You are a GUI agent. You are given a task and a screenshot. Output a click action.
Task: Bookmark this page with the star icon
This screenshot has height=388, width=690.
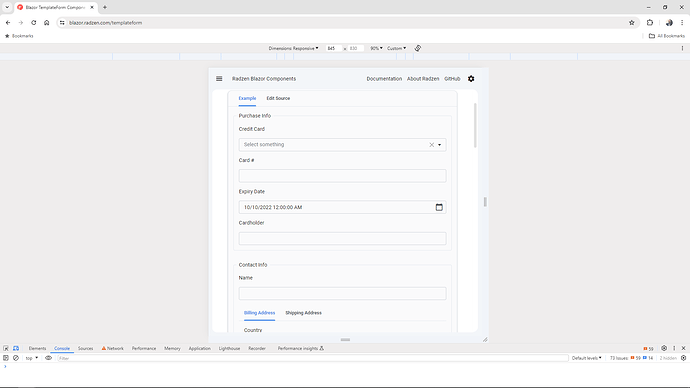631,22
